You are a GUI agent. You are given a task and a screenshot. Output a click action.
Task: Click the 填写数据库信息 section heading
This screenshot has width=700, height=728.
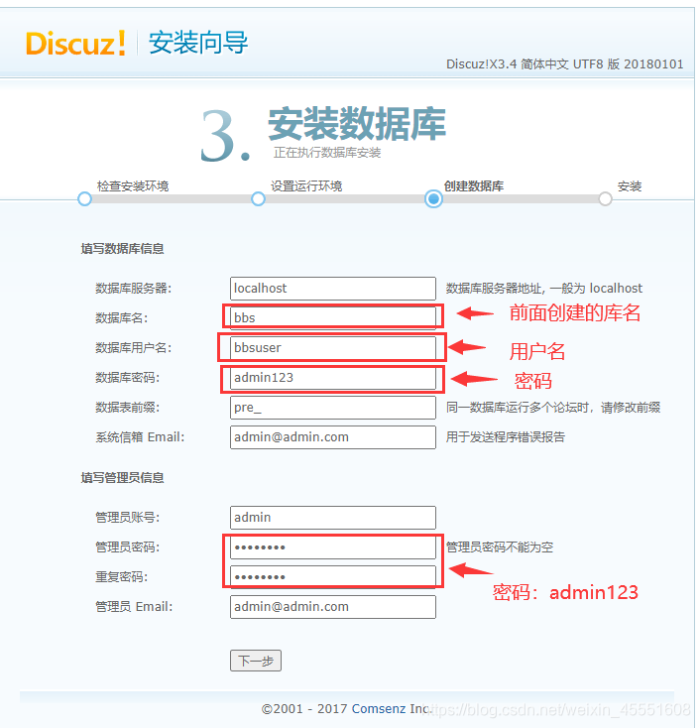click(123, 249)
